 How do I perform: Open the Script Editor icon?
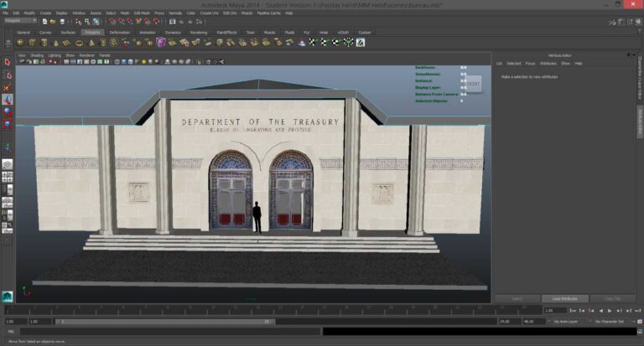tap(640, 331)
